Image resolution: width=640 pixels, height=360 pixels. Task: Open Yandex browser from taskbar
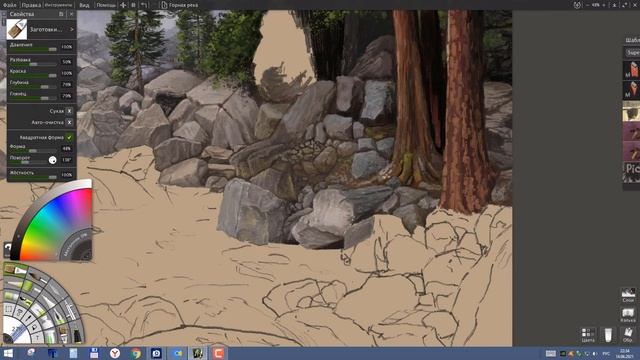click(x=115, y=353)
